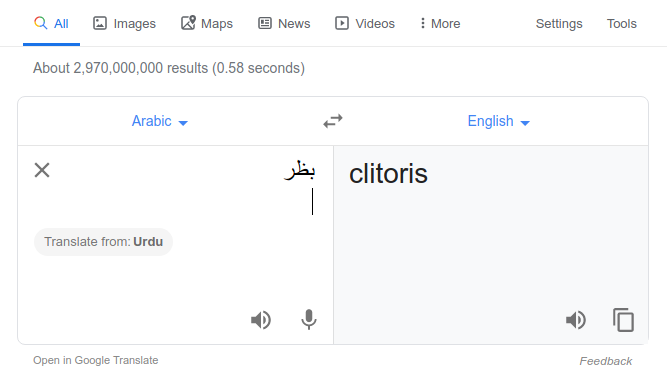Start voice input with the microphone
The height and width of the screenshot is (379, 667).
(x=309, y=319)
